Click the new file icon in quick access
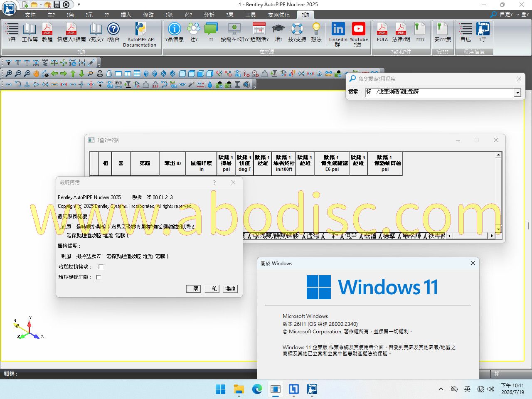 25,5
